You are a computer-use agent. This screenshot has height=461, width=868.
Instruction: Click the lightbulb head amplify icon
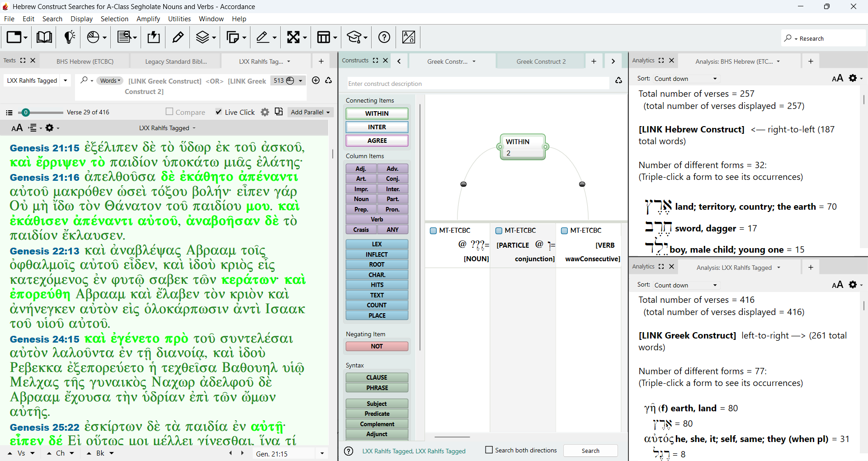69,37
